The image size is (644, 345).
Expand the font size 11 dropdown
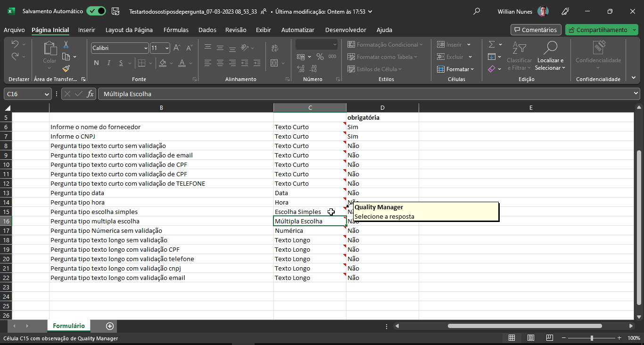tap(167, 48)
